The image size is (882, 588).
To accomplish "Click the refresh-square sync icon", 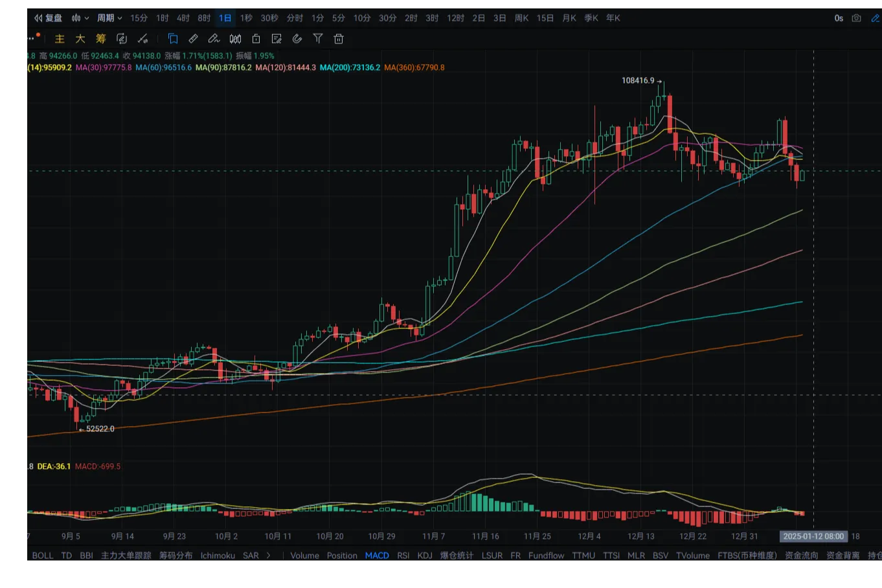I will [122, 39].
